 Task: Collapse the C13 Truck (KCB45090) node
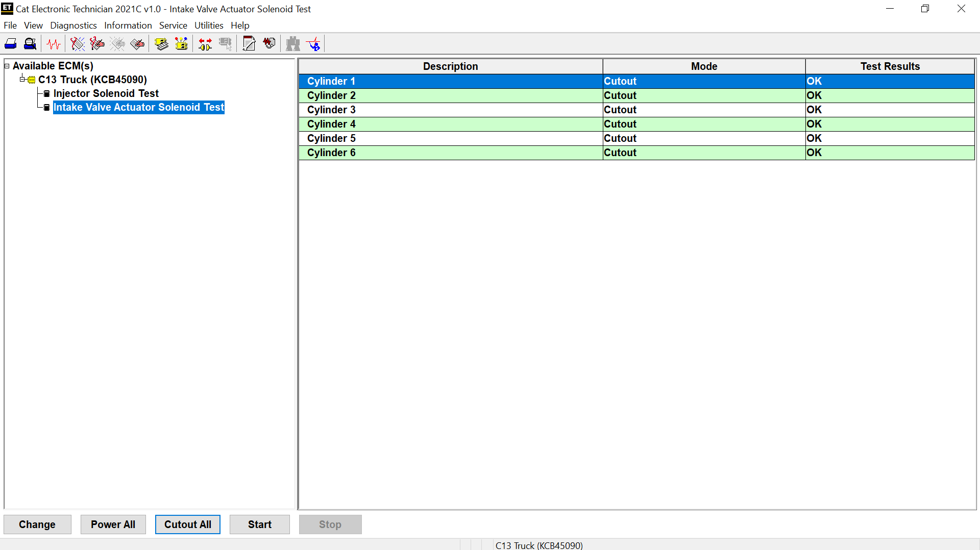22,79
